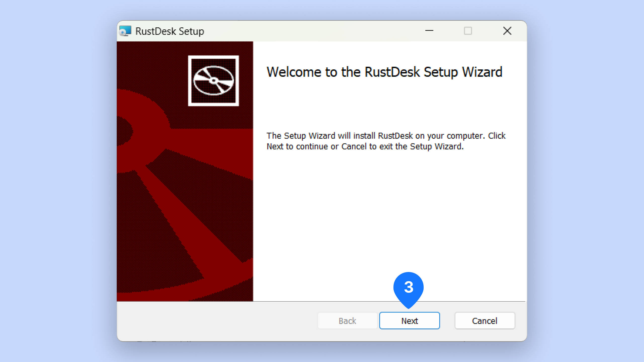Click 'RustDesk' word in the welcome heading
The width and height of the screenshot is (644, 362).
(x=392, y=72)
